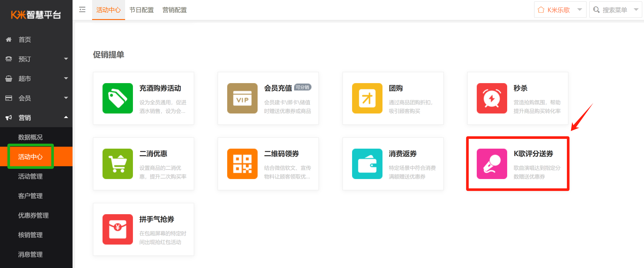Viewport: 644px width, 268px height.
Task: Go to 首页 home in sidebar
Action: pyautogui.click(x=25, y=39)
